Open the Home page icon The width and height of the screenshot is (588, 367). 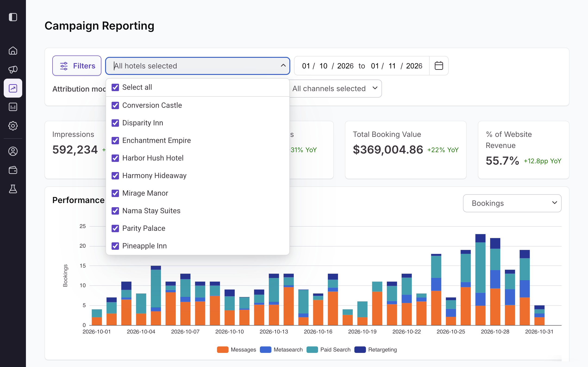[x=13, y=50]
